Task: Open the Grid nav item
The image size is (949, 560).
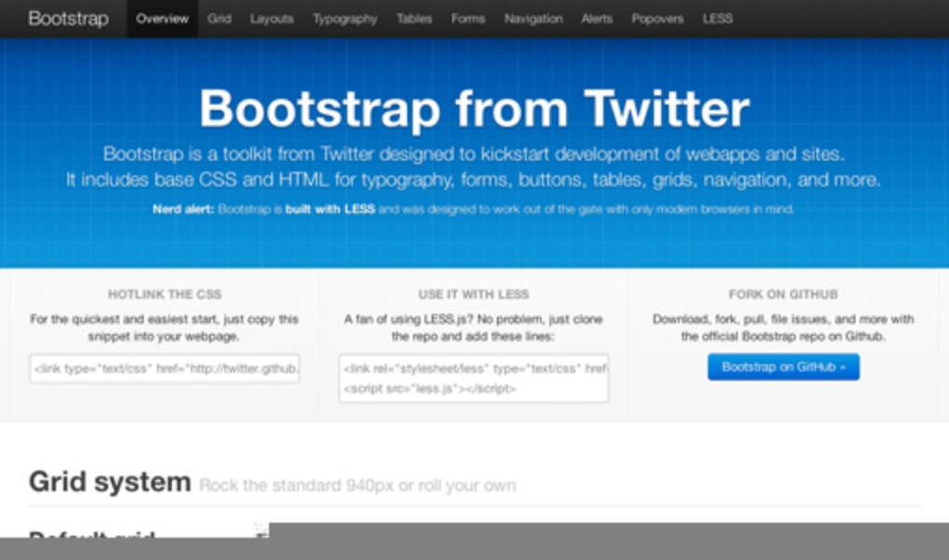Action: (220, 19)
